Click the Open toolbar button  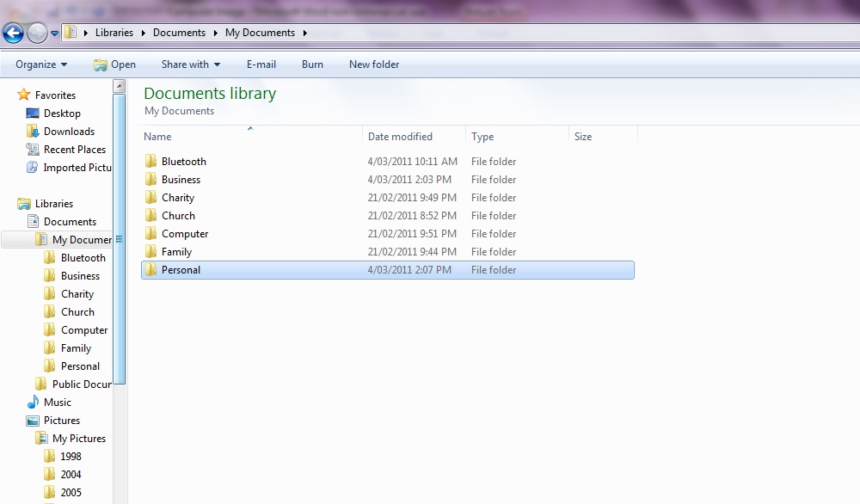click(x=114, y=65)
